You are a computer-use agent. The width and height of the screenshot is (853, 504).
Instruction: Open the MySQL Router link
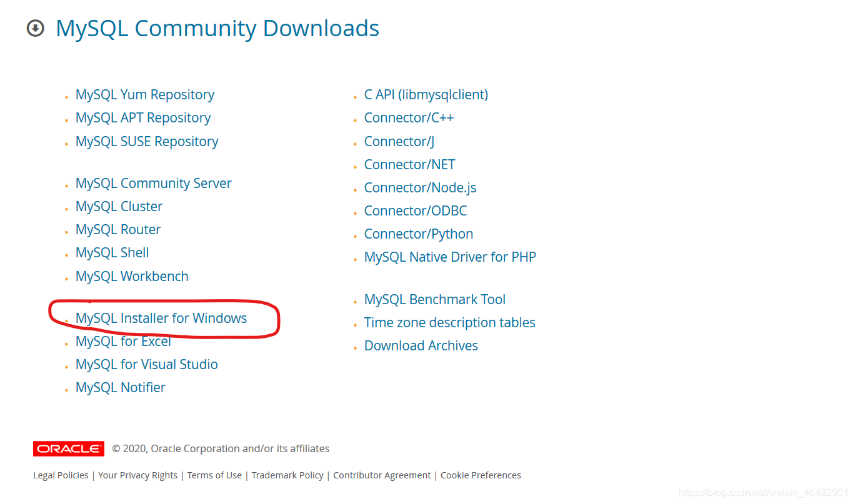118,230
